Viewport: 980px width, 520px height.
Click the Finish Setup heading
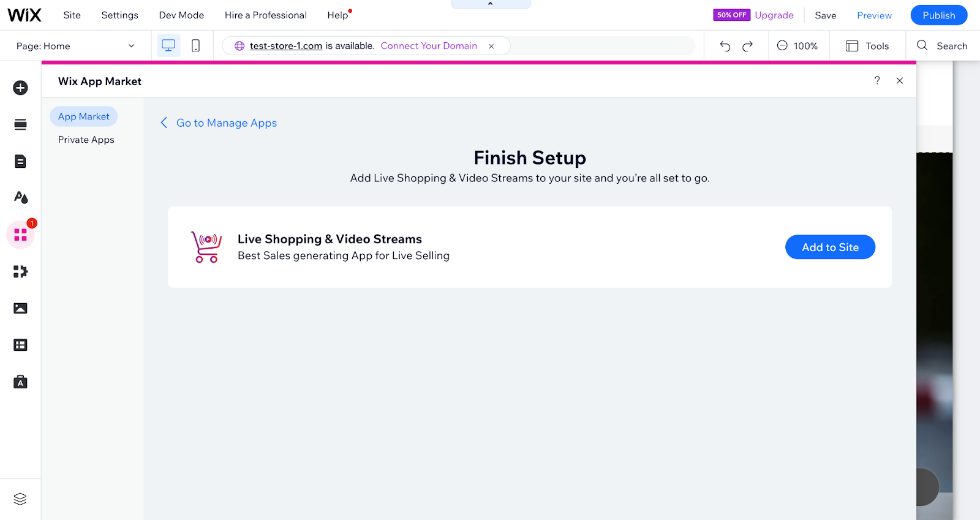[530, 158]
